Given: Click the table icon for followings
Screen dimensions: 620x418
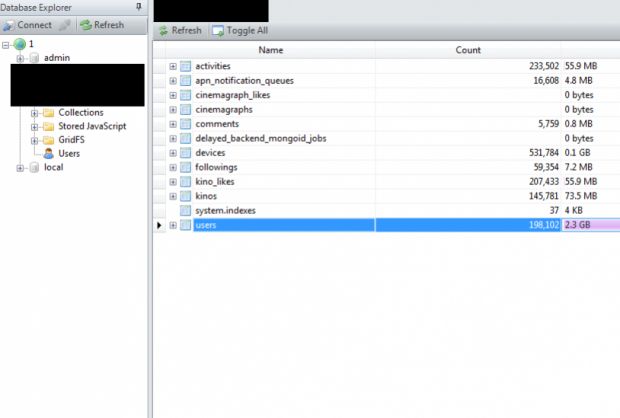Looking at the screenshot, I should [x=185, y=167].
